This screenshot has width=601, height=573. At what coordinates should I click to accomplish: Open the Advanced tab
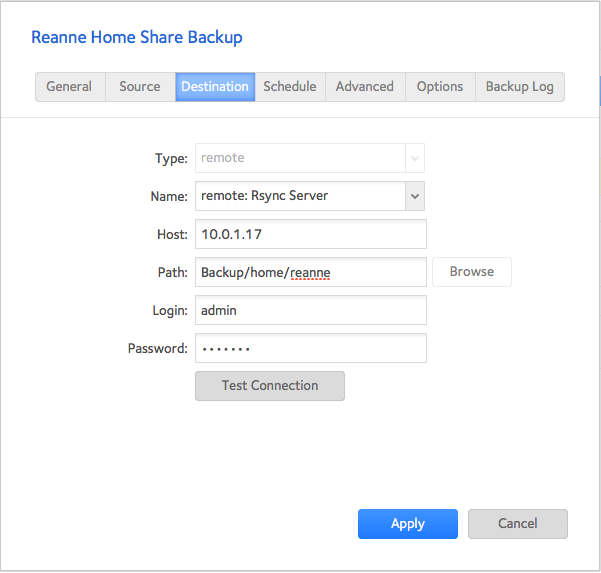[x=364, y=87]
